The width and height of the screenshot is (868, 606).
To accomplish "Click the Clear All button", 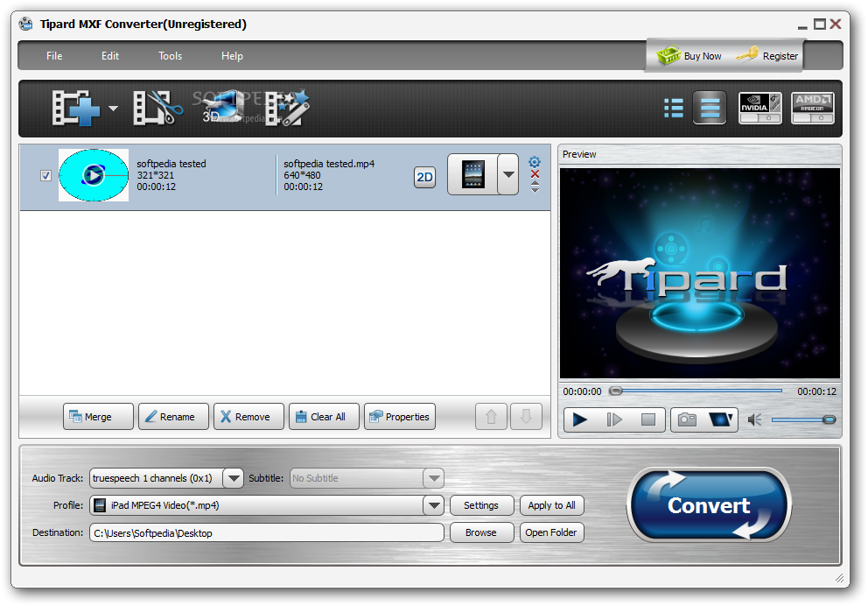I will coord(324,417).
